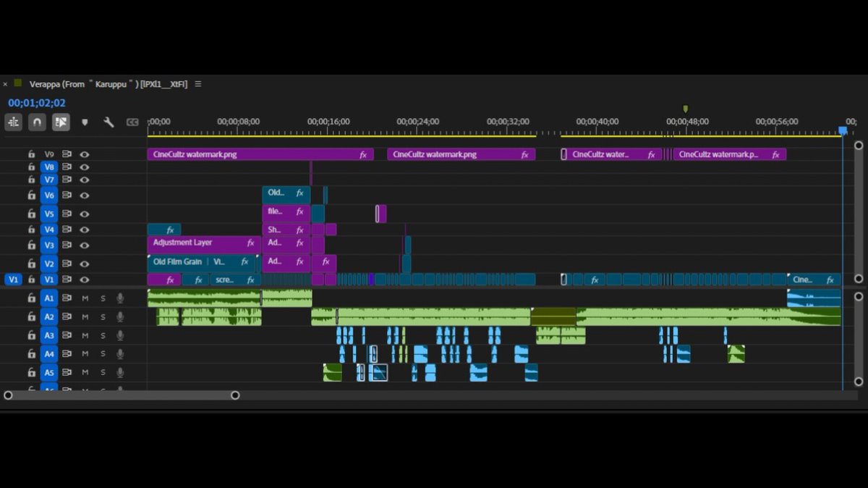Select second CineCultz watermark.png clip
Image resolution: width=868 pixels, height=488 pixels.
pyautogui.click(x=461, y=155)
